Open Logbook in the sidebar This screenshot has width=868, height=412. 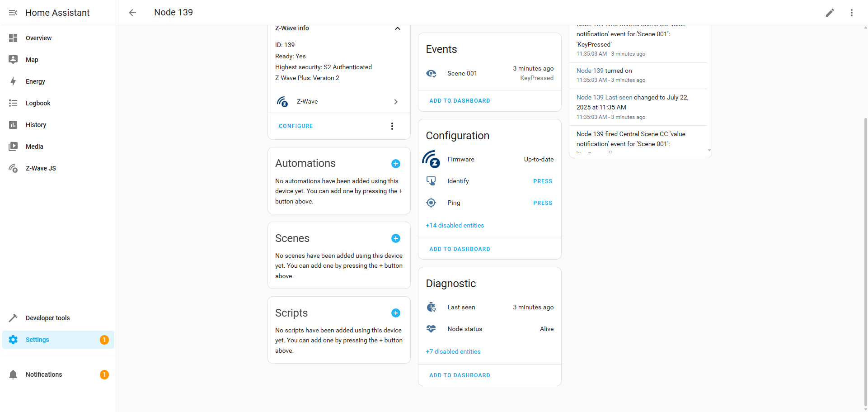58,103
